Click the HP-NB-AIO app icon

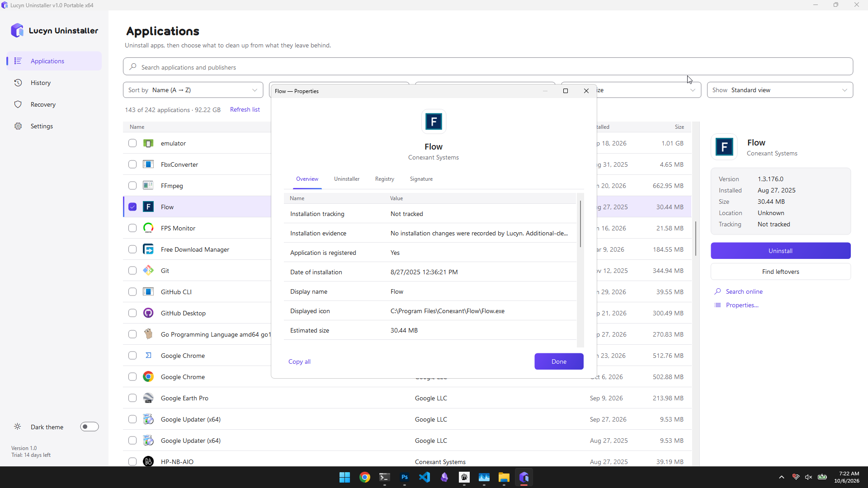coord(148,461)
